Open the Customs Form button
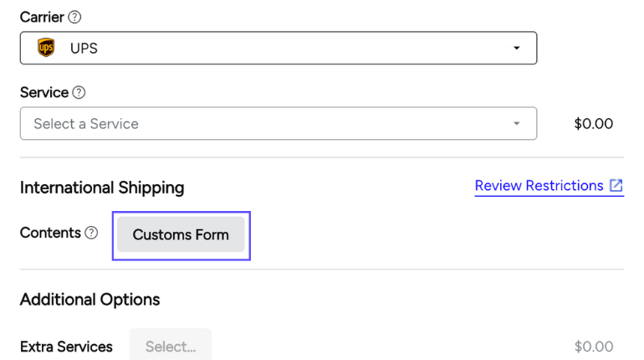Screen dimensions: 644x360 click(181, 234)
